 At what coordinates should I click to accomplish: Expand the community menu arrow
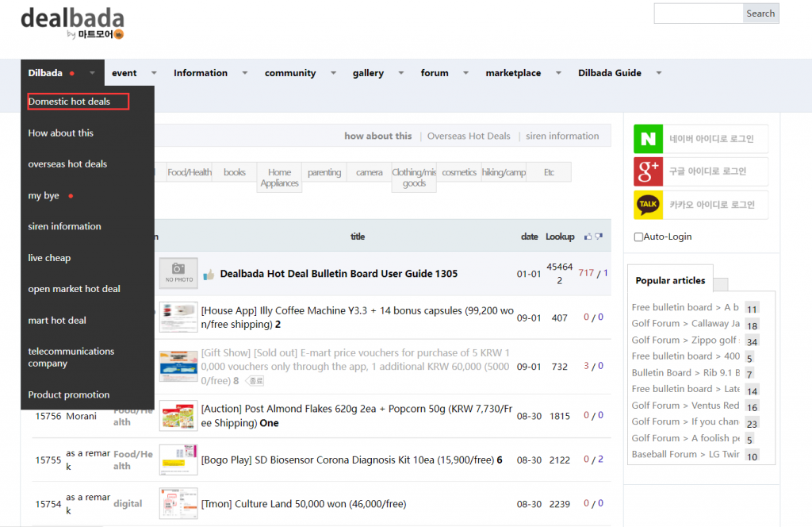(334, 73)
